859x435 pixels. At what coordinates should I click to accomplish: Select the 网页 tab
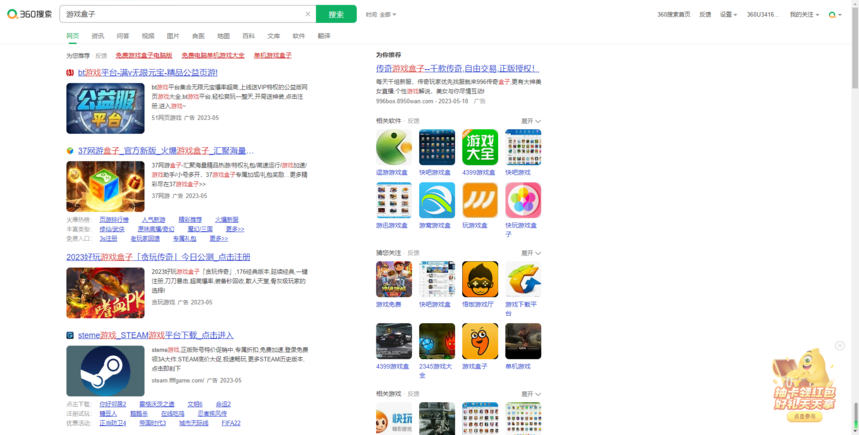coord(73,36)
